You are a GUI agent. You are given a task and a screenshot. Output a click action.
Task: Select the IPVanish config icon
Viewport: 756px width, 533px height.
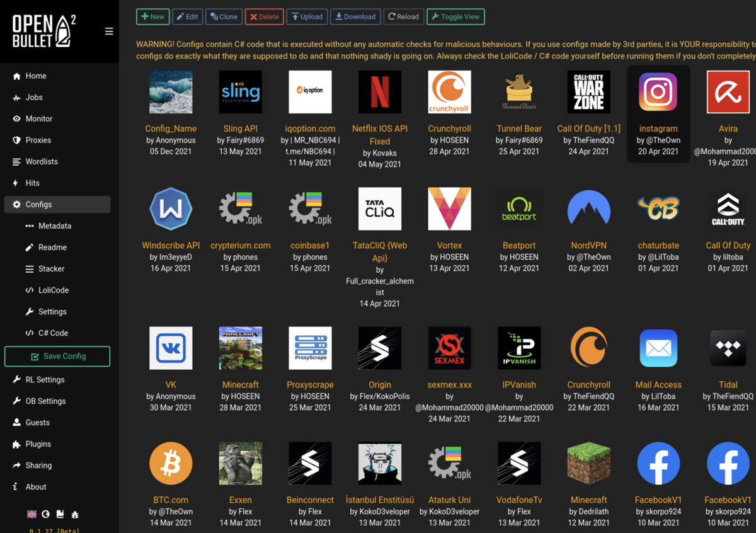click(x=519, y=348)
